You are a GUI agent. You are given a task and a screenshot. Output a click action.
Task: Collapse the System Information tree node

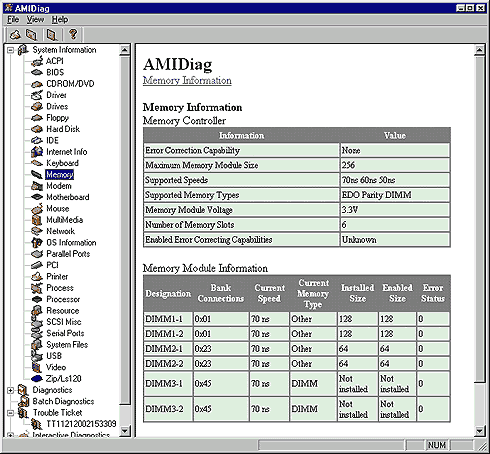11,50
